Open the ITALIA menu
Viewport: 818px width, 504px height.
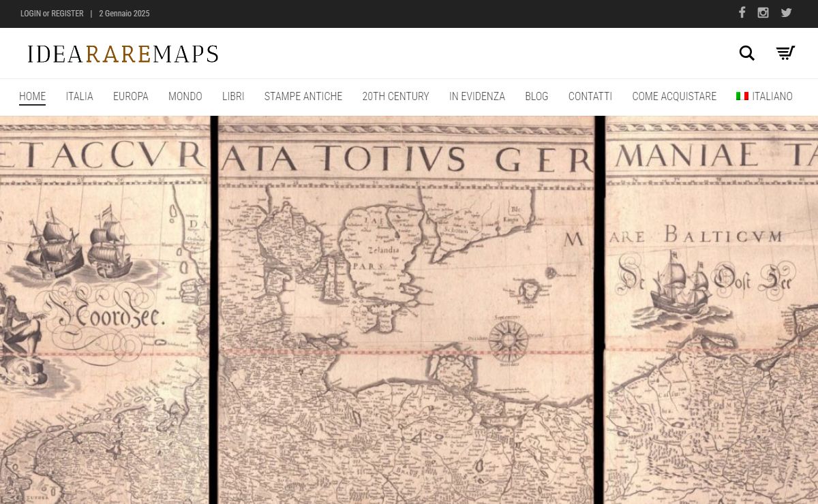click(x=80, y=97)
